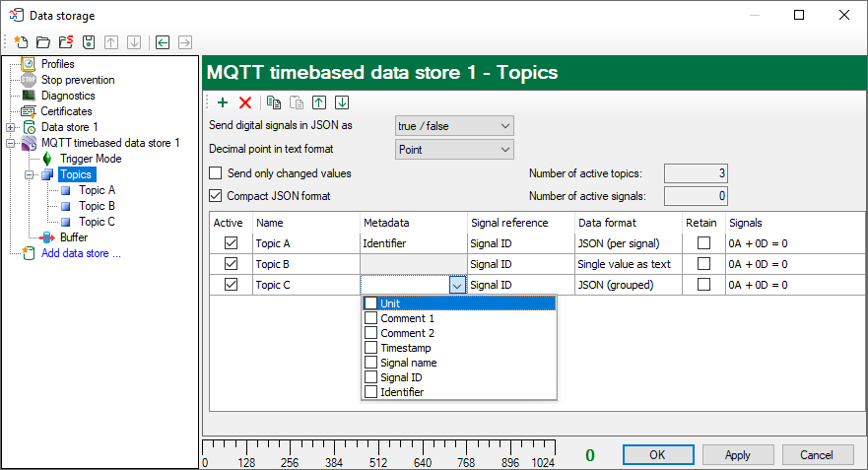Viewport: 868px width, 470px height.
Task: Click the Apply button
Action: tap(738, 455)
